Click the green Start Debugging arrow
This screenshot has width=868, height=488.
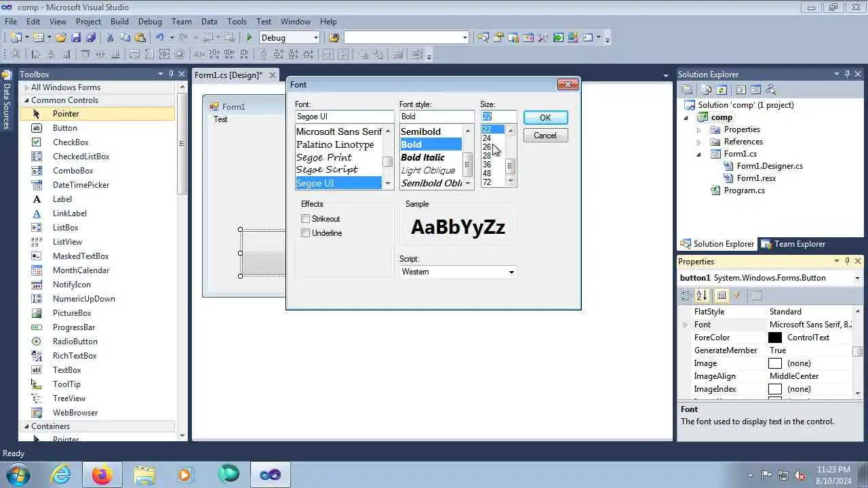click(x=250, y=38)
